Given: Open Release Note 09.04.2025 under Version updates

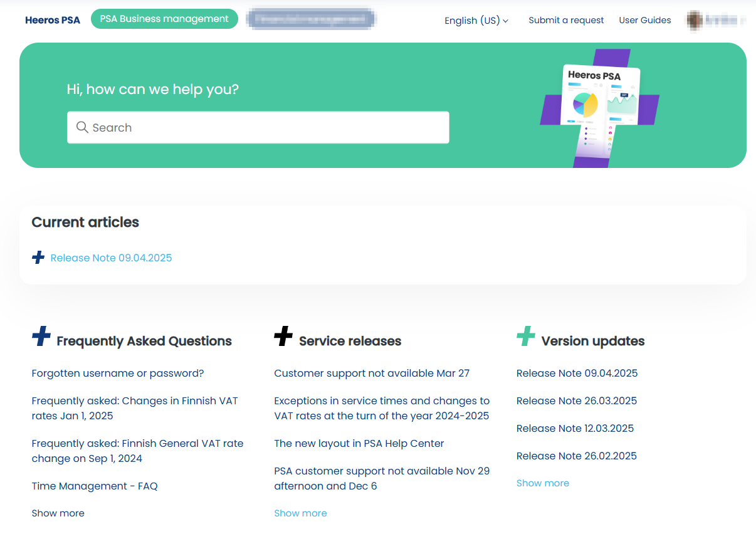Looking at the screenshot, I should [x=577, y=373].
